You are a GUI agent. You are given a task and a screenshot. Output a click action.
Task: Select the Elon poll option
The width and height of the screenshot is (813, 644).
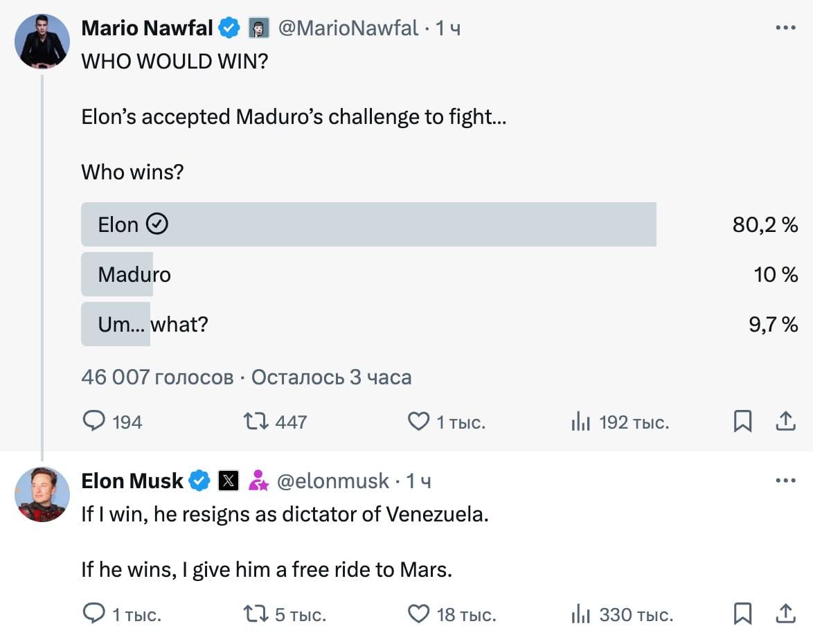point(368,224)
